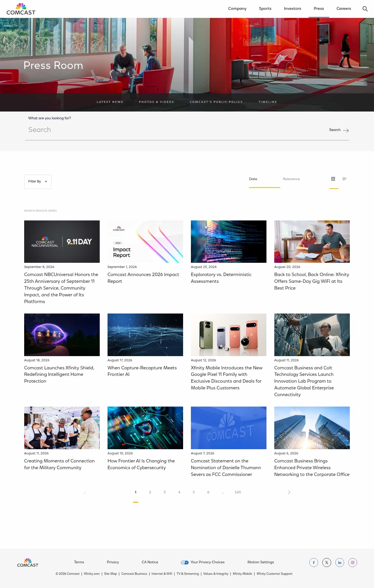
Task: Click the Comcast logo in the footer
Action: pos(28,563)
